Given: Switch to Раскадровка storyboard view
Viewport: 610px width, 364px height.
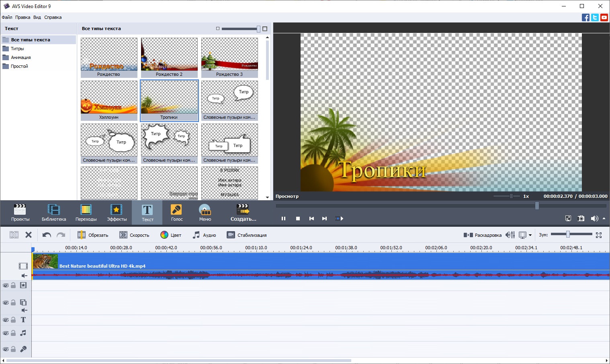Looking at the screenshot, I should (482, 235).
